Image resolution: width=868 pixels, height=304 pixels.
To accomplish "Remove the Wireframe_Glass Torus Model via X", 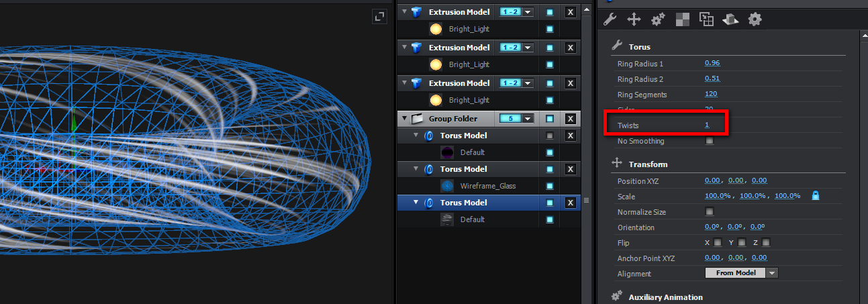I will click(x=570, y=169).
